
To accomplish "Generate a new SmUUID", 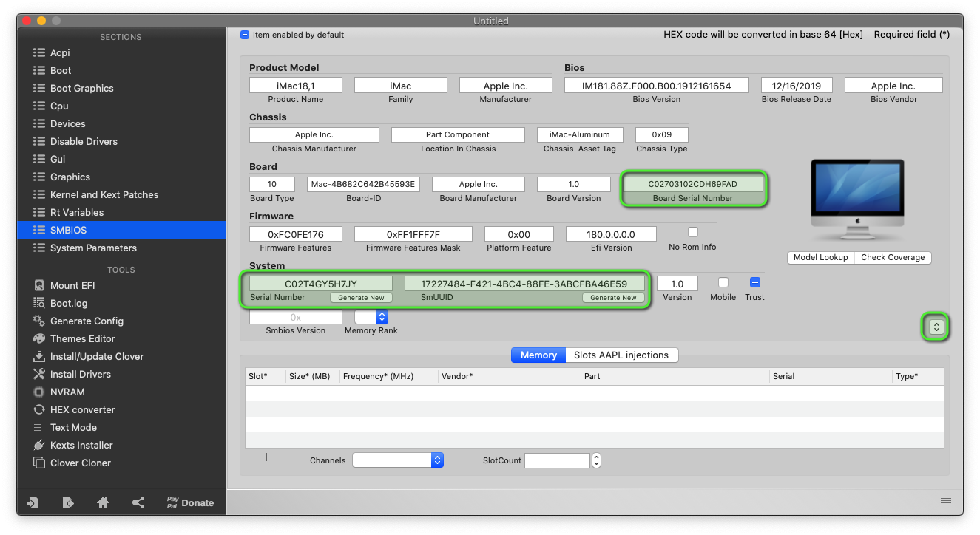I will (613, 298).
